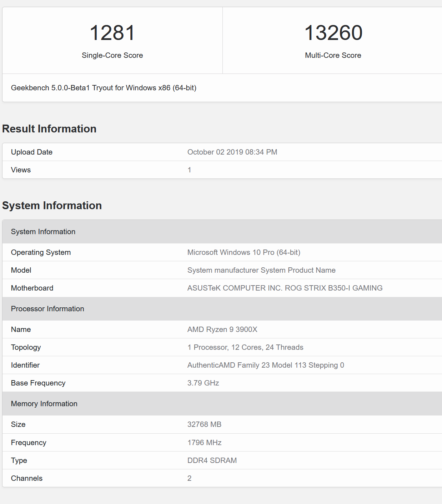The image size is (442, 504).
Task: Click the Processor Information table header
Action: [222, 309]
